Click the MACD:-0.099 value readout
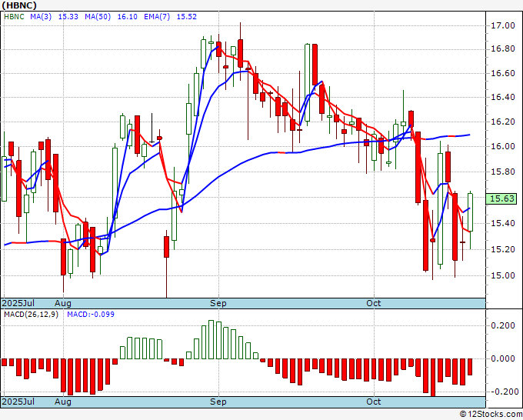 (91, 315)
